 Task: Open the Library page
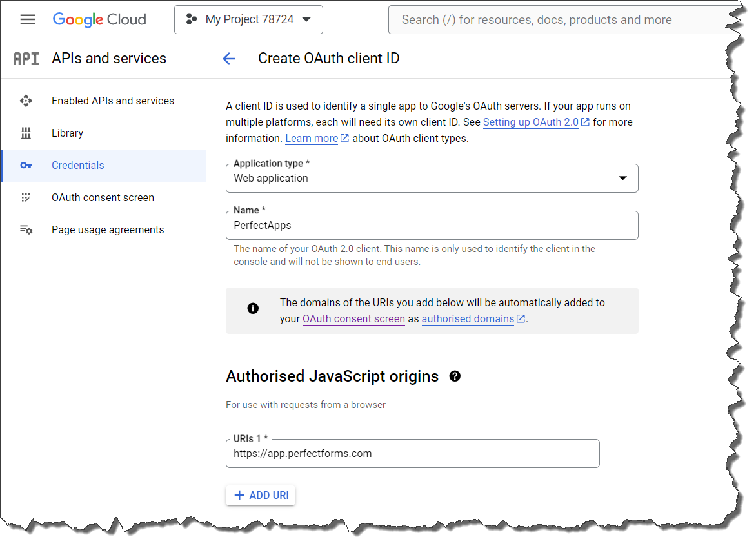(x=103, y=133)
